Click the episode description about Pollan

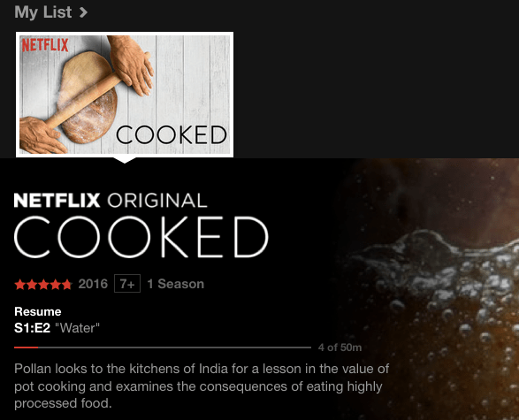click(x=202, y=386)
